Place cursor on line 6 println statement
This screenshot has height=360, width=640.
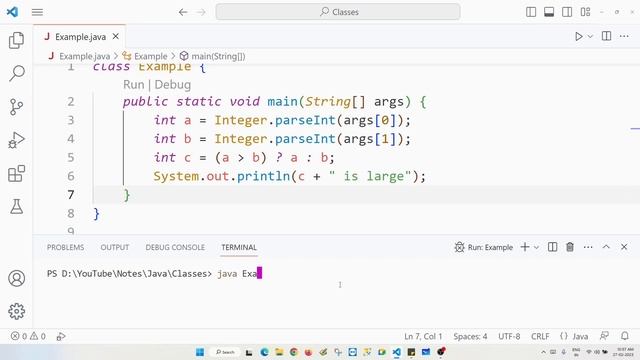(289, 176)
